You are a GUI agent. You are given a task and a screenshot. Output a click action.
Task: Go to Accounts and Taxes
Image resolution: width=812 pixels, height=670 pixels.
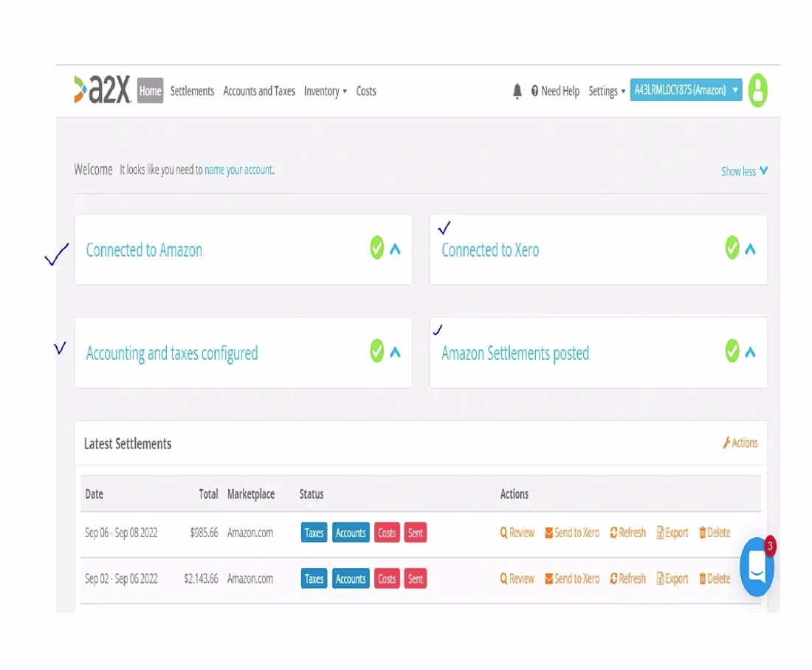259,91
